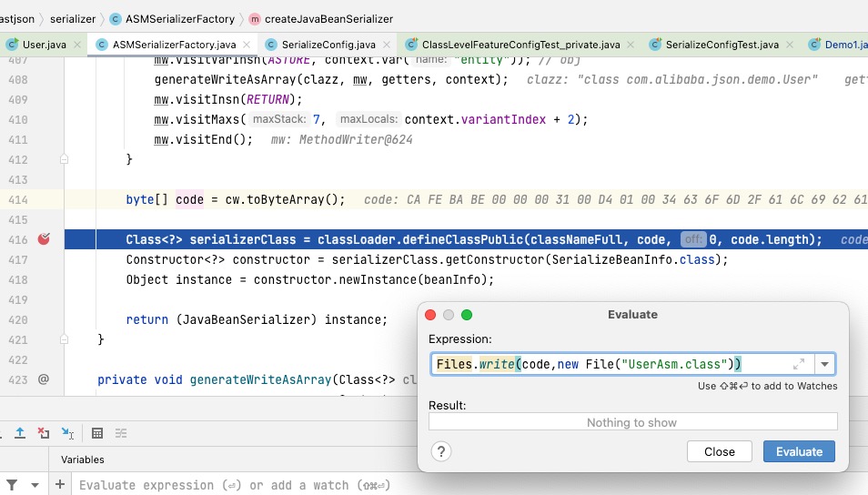The height and width of the screenshot is (495, 868).
Task: Switch to the User.java tab
Action: pyautogui.click(x=45, y=45)
